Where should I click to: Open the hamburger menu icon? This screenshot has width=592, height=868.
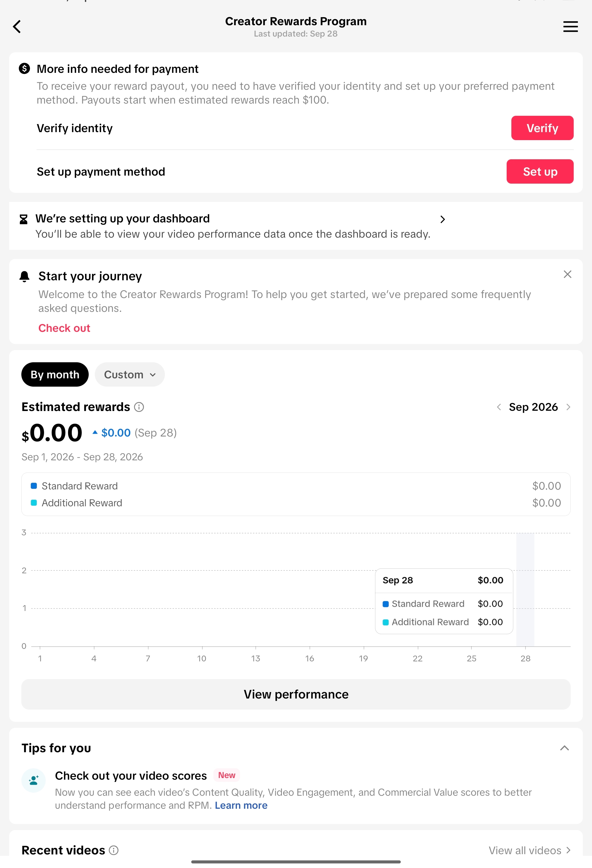tap(570, 27)
